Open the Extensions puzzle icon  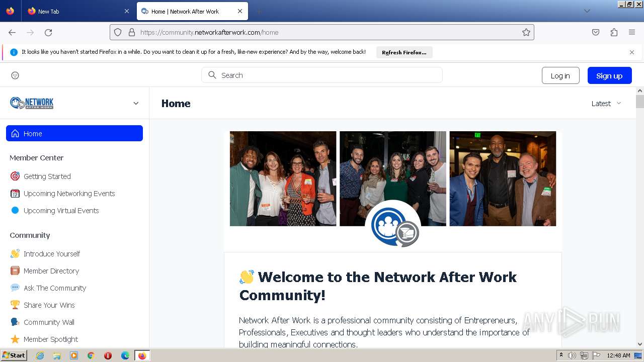click(x=614, y=32)
